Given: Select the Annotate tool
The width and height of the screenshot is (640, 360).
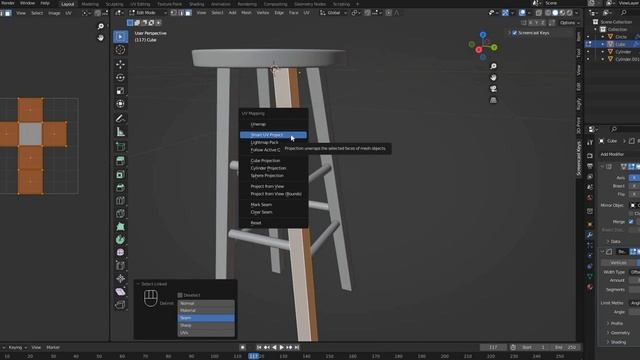Looking at the screenshot, I should [120, 118].
